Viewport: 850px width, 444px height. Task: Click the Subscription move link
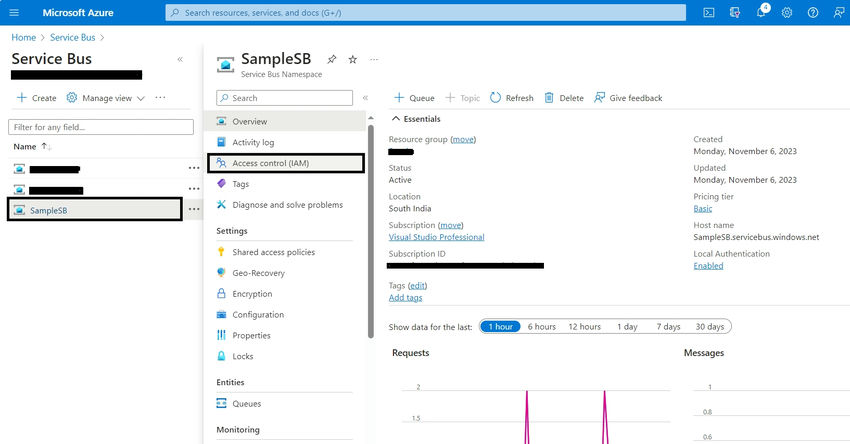point(450,225)
